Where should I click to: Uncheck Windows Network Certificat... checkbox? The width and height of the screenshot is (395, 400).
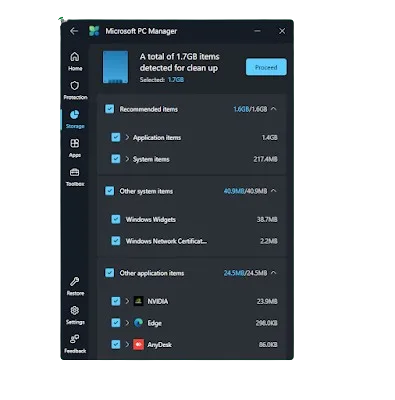coord(115,241)
